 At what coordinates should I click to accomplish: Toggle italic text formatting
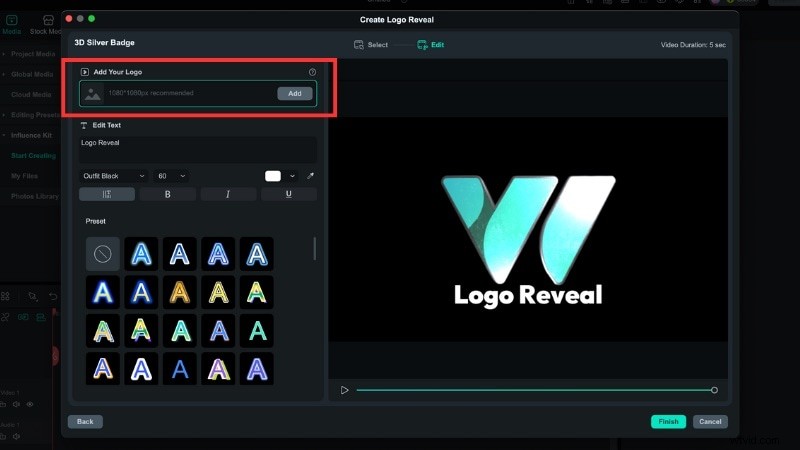click(x=228, y=194)
